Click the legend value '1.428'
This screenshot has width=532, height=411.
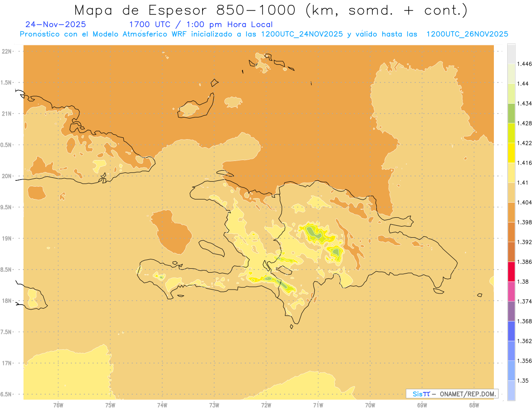coord(525,123)
